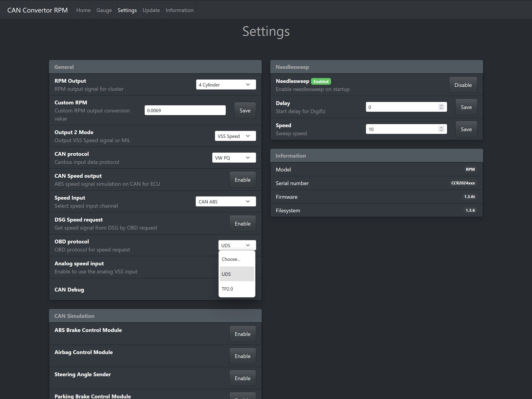
Task: Open the RPM Output cylinder dropdown
Action: (x=226, y=84)
